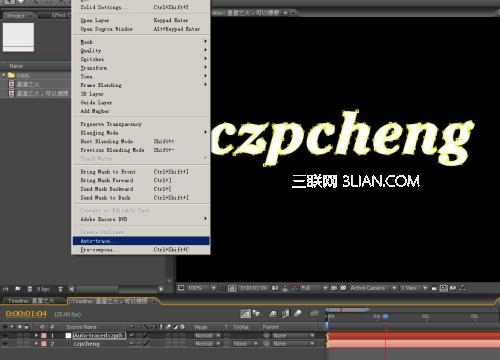The image size is (500, 360).
Task: Open the Switches submenu
Action: [x=141, y=59]
